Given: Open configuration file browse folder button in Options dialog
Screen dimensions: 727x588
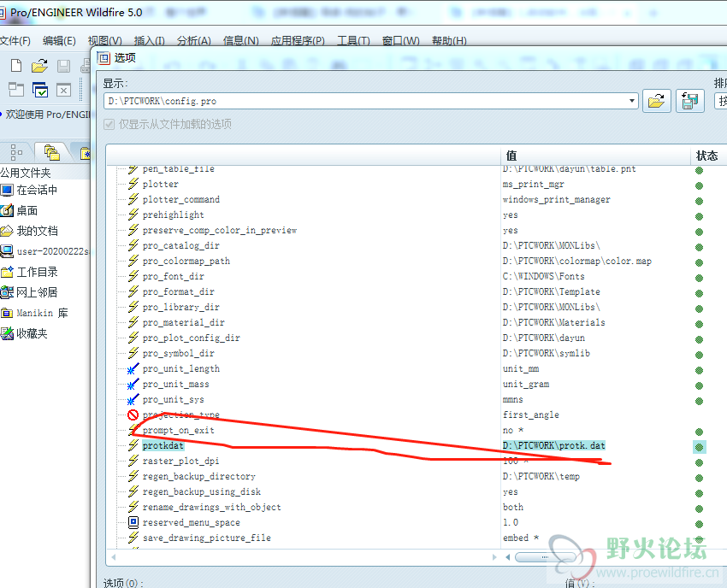Looking at the screenshot, I should pyautogui.click(x=657, y=101).
